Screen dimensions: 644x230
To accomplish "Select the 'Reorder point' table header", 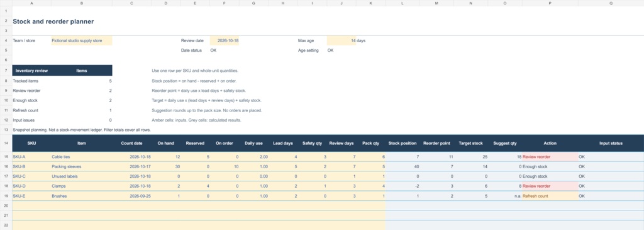I will [436, 143].
